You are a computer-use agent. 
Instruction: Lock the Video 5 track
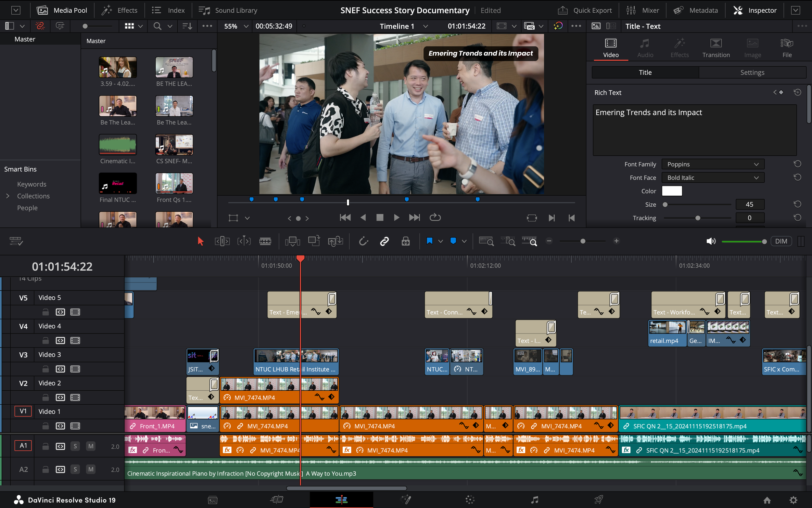coord(46,312)
